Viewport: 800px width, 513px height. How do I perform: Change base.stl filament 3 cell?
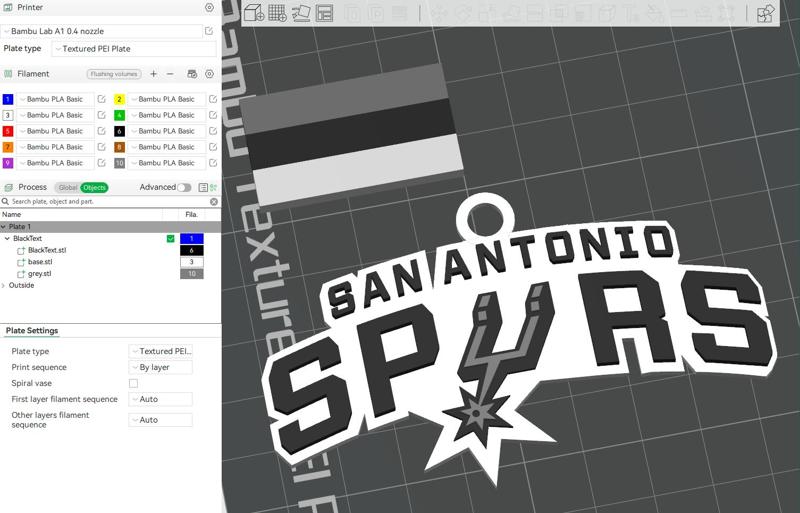point(192,262)
